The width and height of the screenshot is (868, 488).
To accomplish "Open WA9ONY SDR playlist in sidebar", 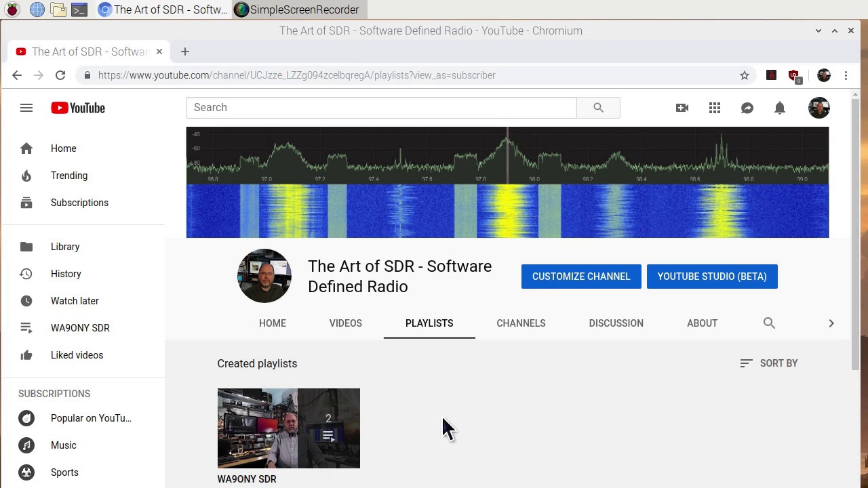I will (83, 328).
